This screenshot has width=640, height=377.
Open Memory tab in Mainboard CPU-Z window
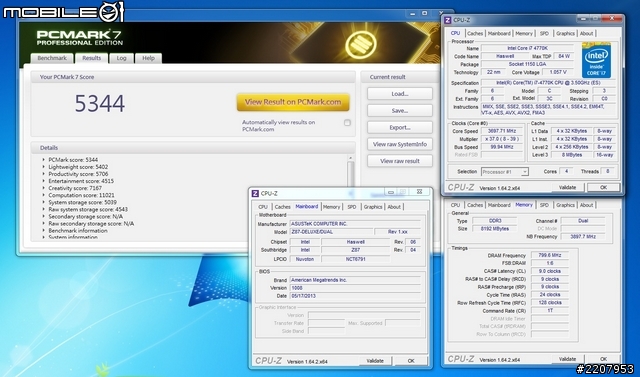[x=331, y=207]
